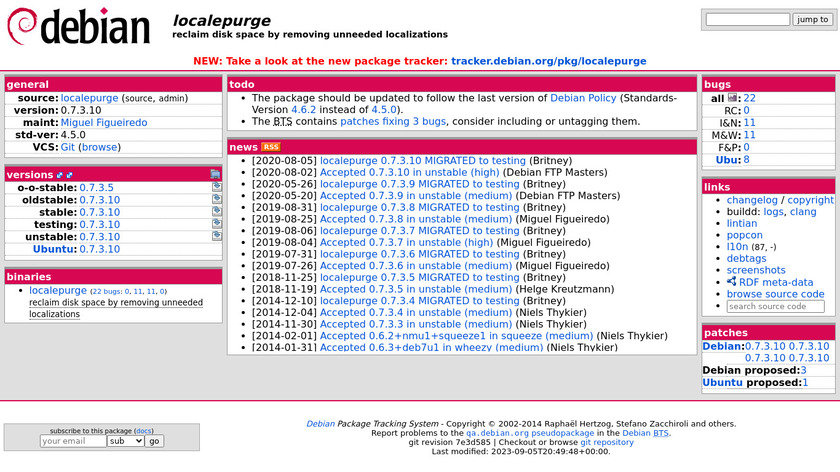The height and width of the screenshot is (472, 840).
Task: Open the browse source code link
Action: pos(775,294)
